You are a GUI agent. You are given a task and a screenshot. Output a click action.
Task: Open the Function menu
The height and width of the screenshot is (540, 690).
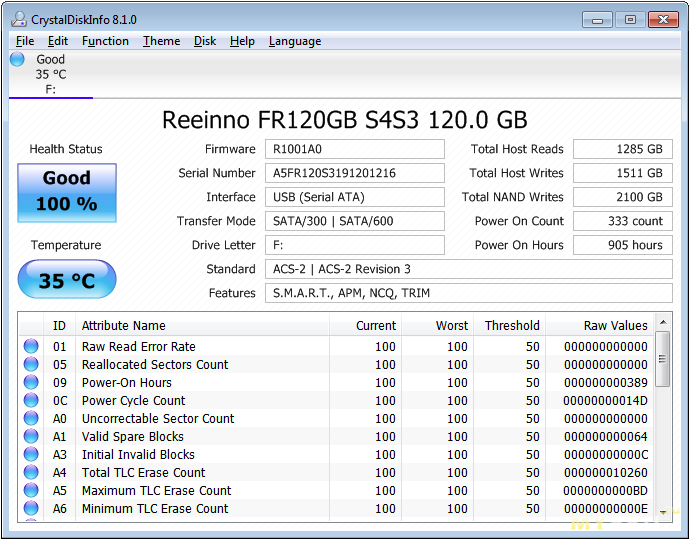tap(105, 41)
